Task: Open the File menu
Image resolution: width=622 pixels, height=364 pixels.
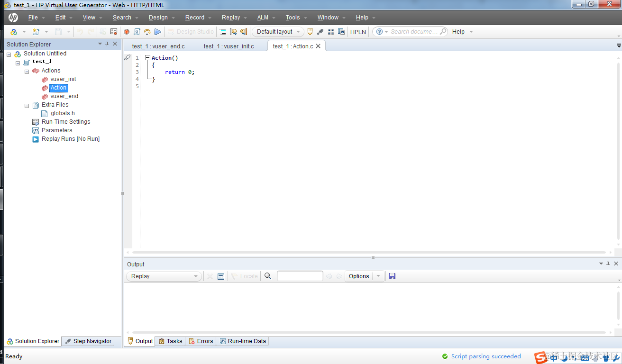Action: point(33,18)
